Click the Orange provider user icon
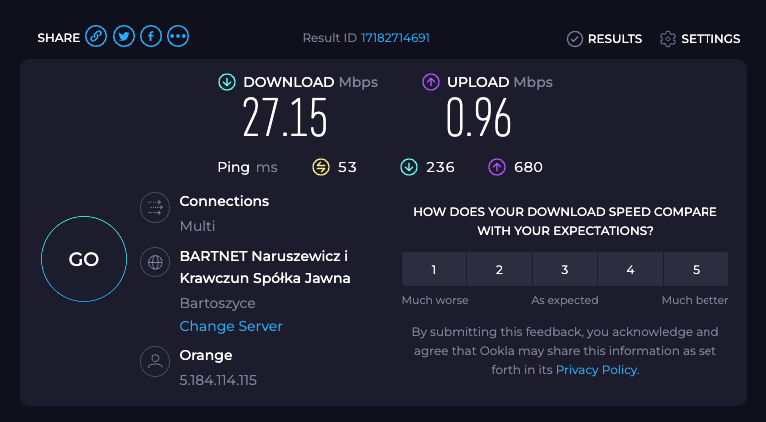This screenshot has height=422, width=766. click(x=155, y=361)
